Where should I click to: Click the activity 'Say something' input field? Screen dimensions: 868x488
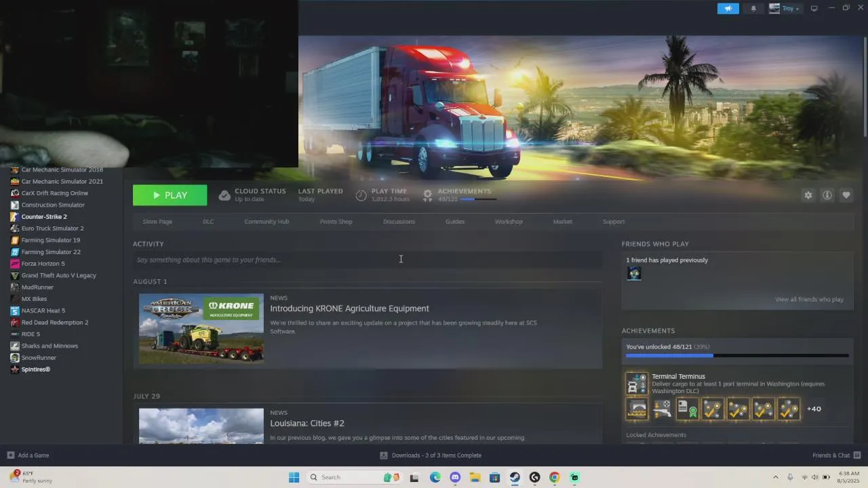point(368,260)
